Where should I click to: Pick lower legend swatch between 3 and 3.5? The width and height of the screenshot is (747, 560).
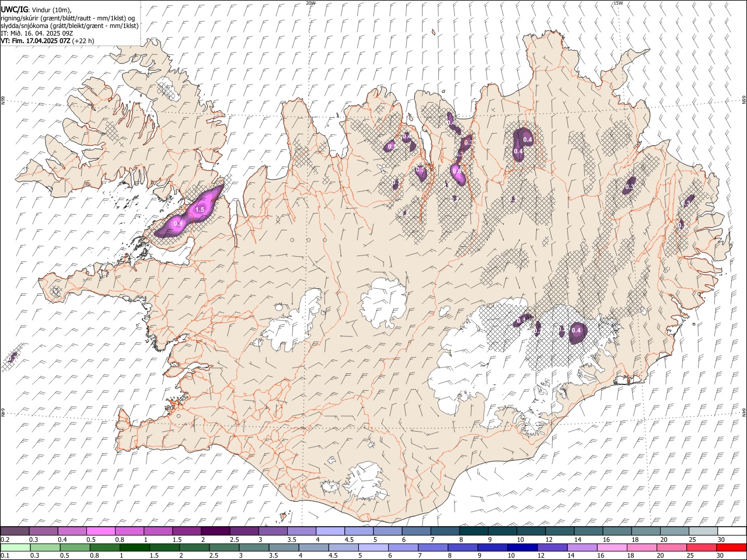pos(254,547)
